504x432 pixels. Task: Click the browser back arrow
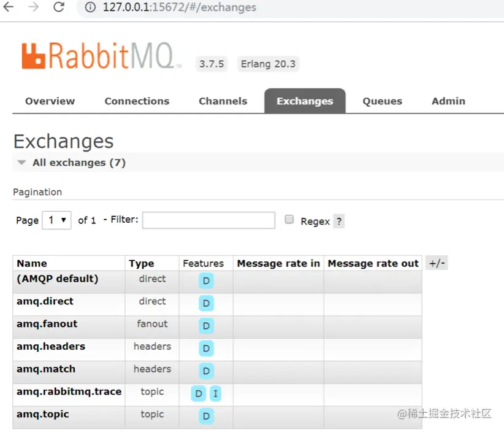coord(9,7)
